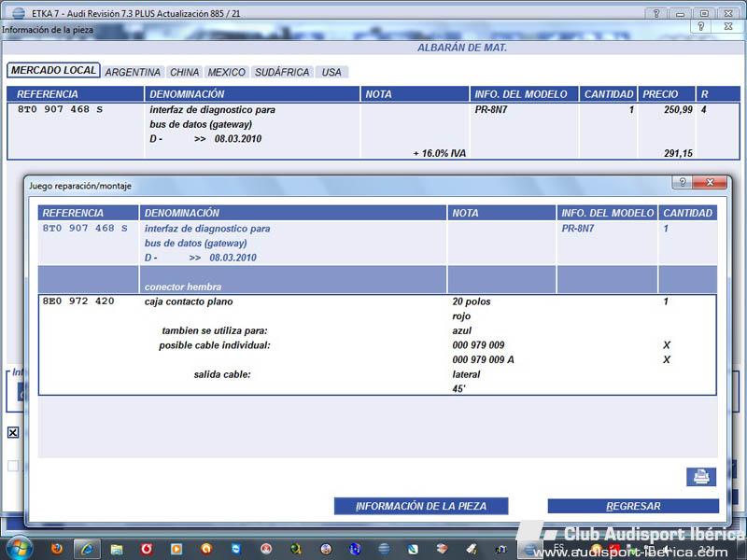Screen dimensions: 747x560
Task: Switch to the USA market tab
Action: [x=331, y=73]
